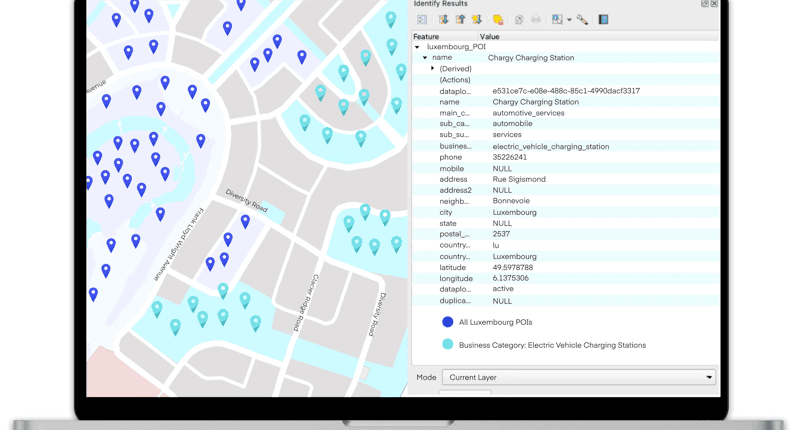Select the (Actions) tree row
Image resolution: width=800 pixels, height=430 pixels.
click(455, 80)
